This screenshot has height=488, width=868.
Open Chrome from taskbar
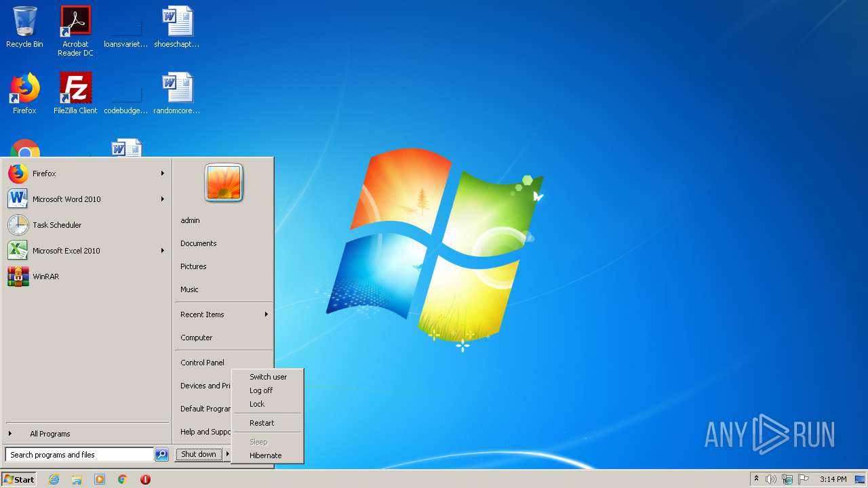(123, 479)
